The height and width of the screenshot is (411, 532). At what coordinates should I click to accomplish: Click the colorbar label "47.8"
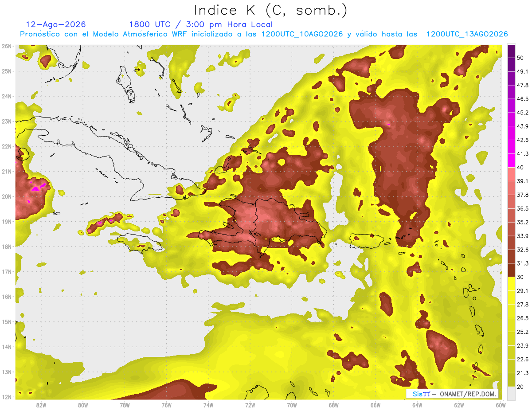coord(522,85)
